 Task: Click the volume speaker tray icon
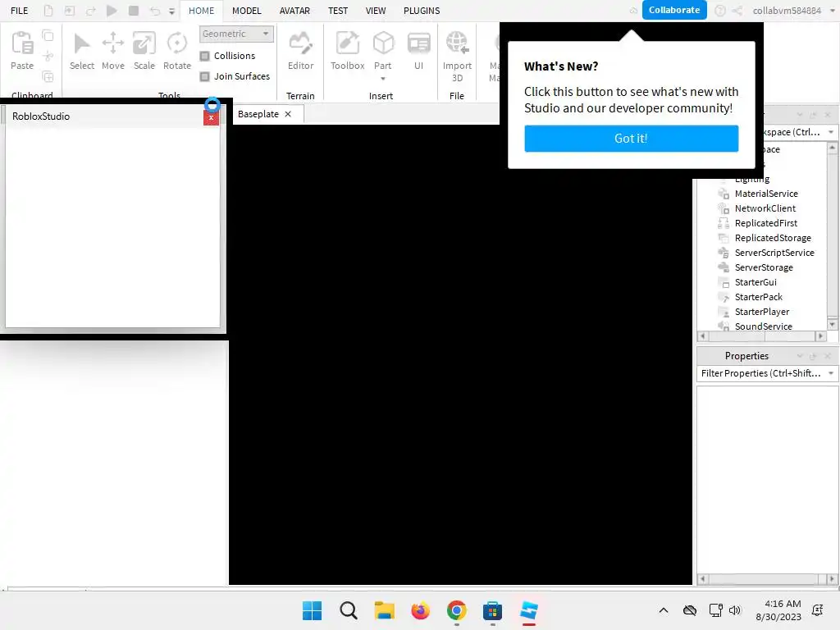734,610
